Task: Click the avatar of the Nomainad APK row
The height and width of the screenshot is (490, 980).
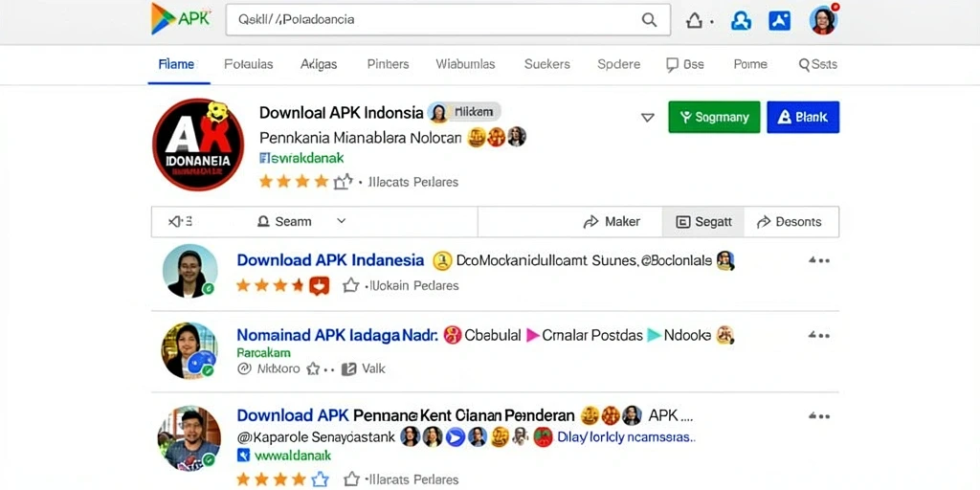Action: pyautogui.click(x=189, y=350)
